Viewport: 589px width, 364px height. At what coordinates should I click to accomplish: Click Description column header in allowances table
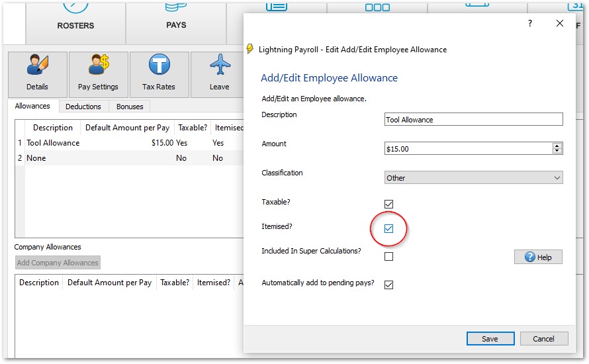pyautogui.click(x=53, y=128)
